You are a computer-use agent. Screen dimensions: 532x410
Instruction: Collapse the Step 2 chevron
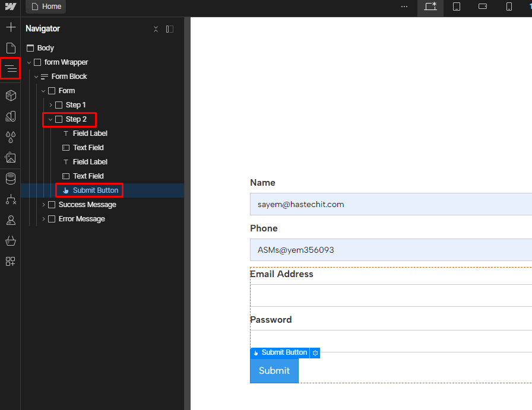(x=50, y=119)
